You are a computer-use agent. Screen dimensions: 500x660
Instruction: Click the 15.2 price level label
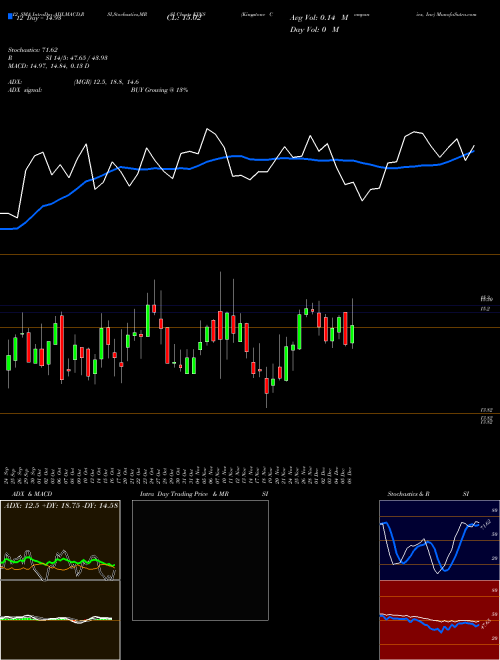(x=485, y=309)
